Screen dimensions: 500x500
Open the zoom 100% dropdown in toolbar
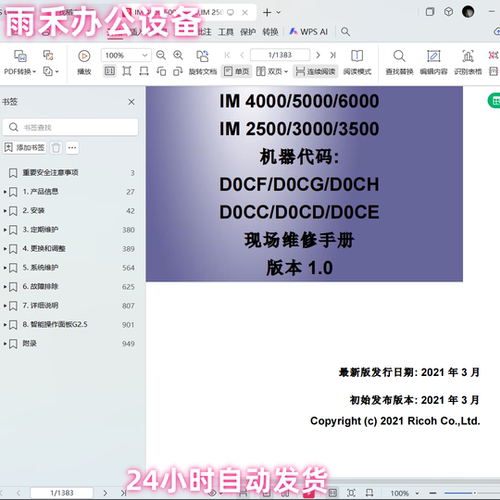tap(145, 55)
